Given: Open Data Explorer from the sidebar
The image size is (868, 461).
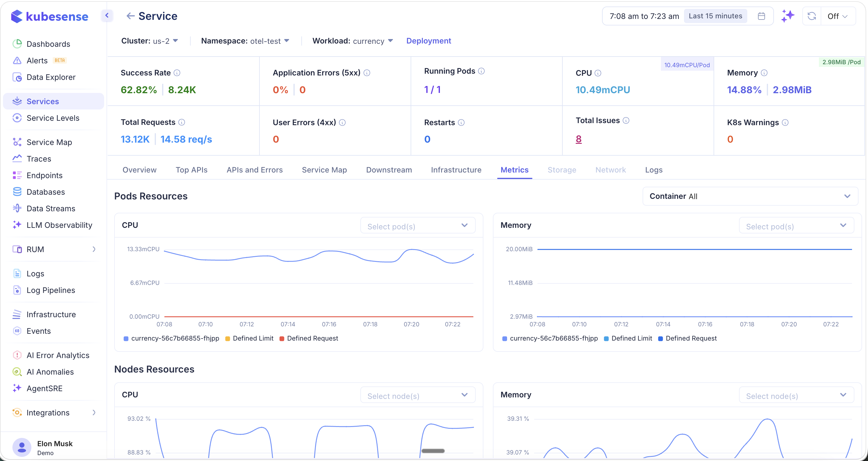Looking at the screenshot, I should coord(51,77).
